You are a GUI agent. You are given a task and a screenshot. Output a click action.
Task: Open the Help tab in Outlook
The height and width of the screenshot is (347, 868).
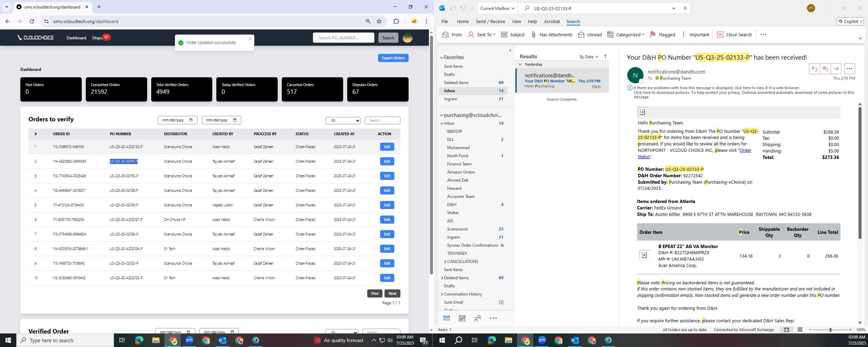tap(532, 21)
